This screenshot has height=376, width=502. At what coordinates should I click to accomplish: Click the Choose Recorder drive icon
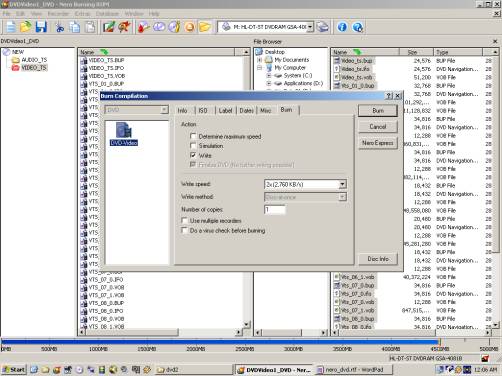pos(322,27)
